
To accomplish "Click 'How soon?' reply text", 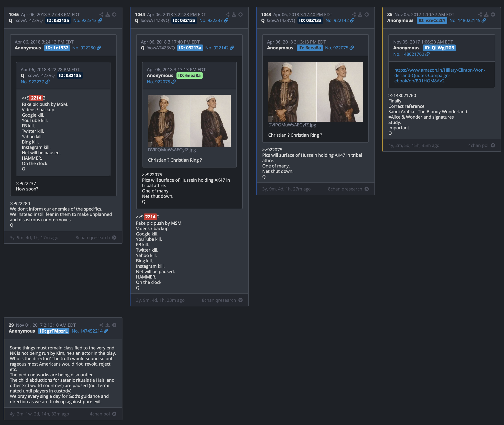I will click(x=27, y=189).
